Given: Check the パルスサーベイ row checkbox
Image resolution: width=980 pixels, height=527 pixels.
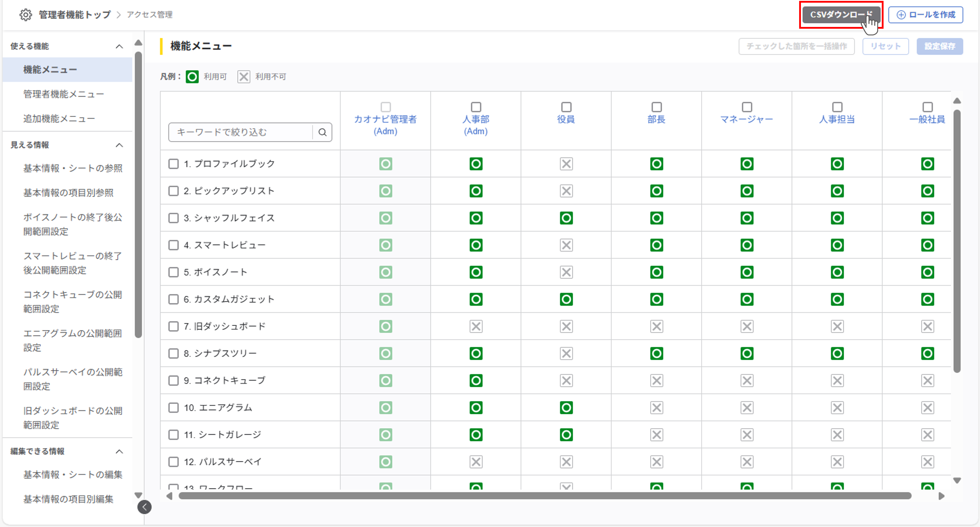Looking at the screenshot, I should (x=174, y=462).
